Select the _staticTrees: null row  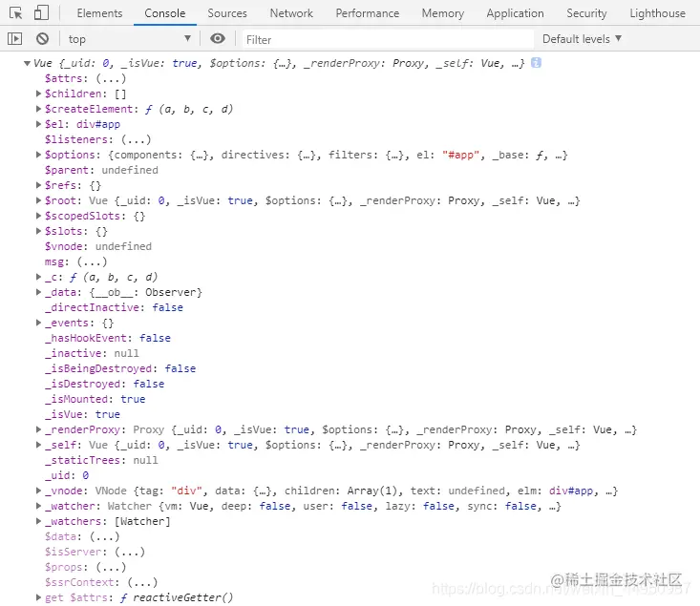click(x=101, y=460)
